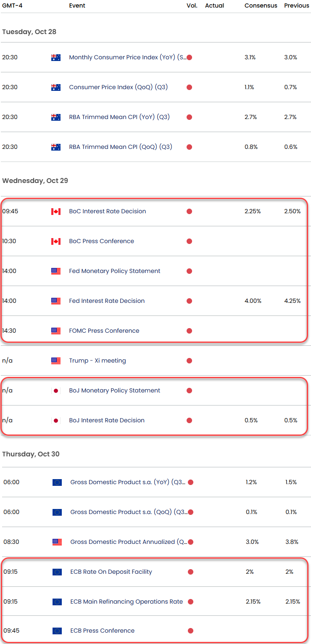This screenshot has height=644, width=311.
Task: Open BoJ Interest Rate Decision event
Action: [107, 421]
